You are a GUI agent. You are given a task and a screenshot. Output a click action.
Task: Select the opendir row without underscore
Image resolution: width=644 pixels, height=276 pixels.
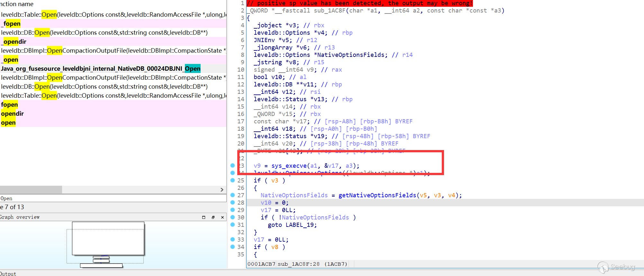tap(113, 113)
